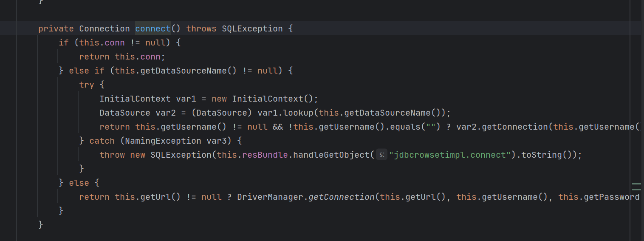The width and height of the screenshot is (644, 241).
Task: Click conn in the return this.conn statement
Action: 150,57
